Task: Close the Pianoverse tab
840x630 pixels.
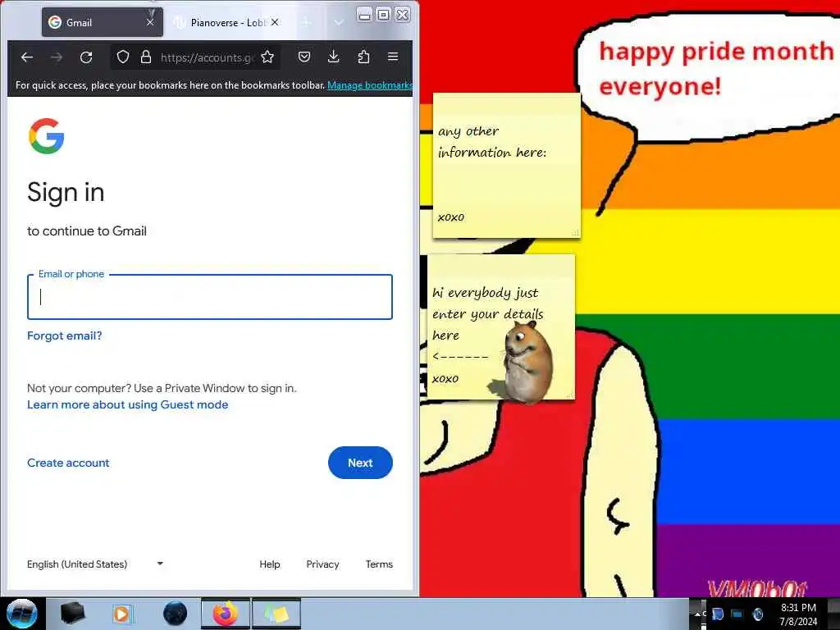Action: 275,22
